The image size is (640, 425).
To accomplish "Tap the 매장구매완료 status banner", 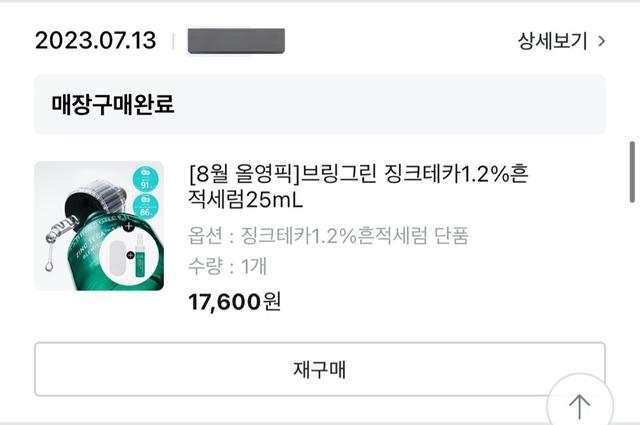I will pos(320,104).
